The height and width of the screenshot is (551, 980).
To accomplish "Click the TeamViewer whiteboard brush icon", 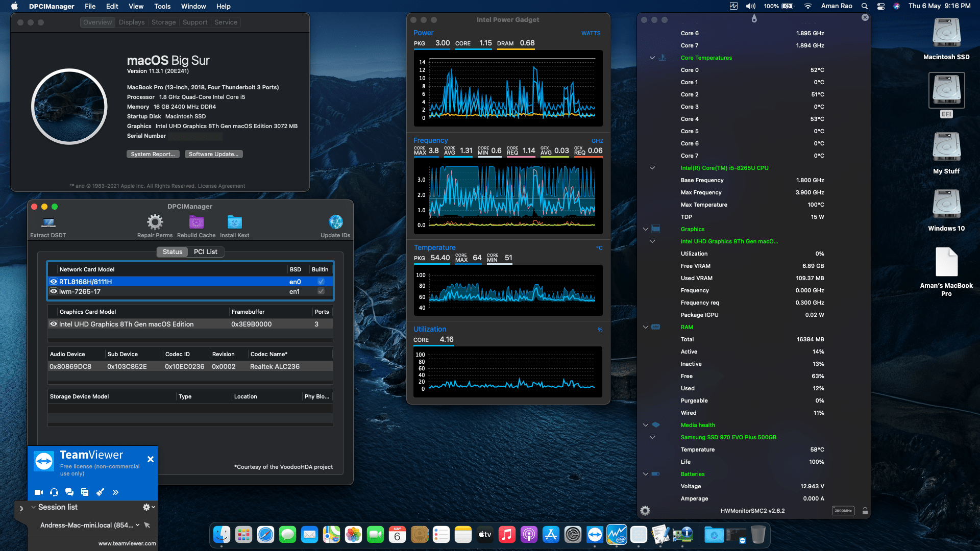I will 100,492.
